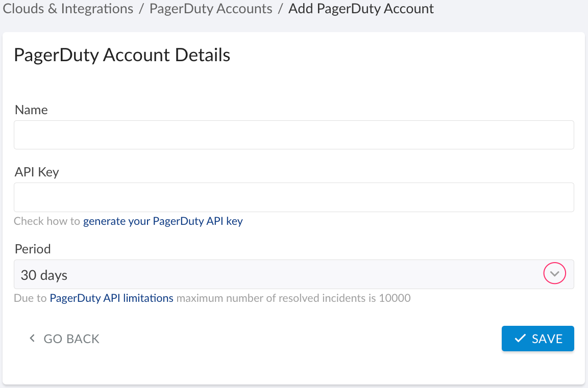Click the left arrow icon beside GO BACK
The height and width of the screenshot is (388, 588).
coord(32,338)
